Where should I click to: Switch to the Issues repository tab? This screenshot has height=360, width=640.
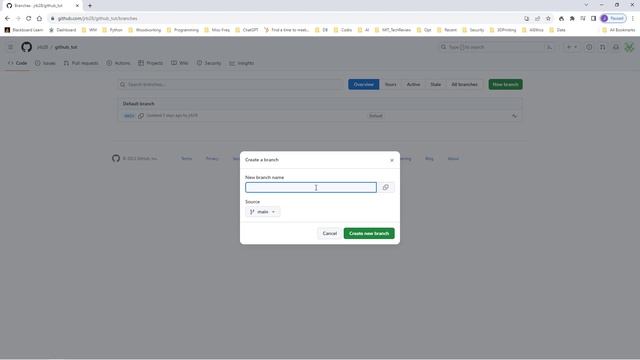45,63
